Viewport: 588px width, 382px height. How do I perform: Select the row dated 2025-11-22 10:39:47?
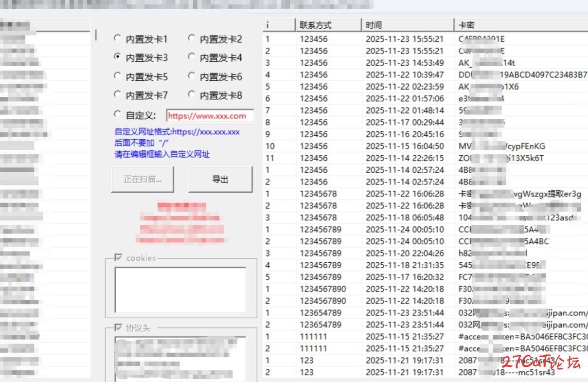pyautogui.click(x=404, y=75)
